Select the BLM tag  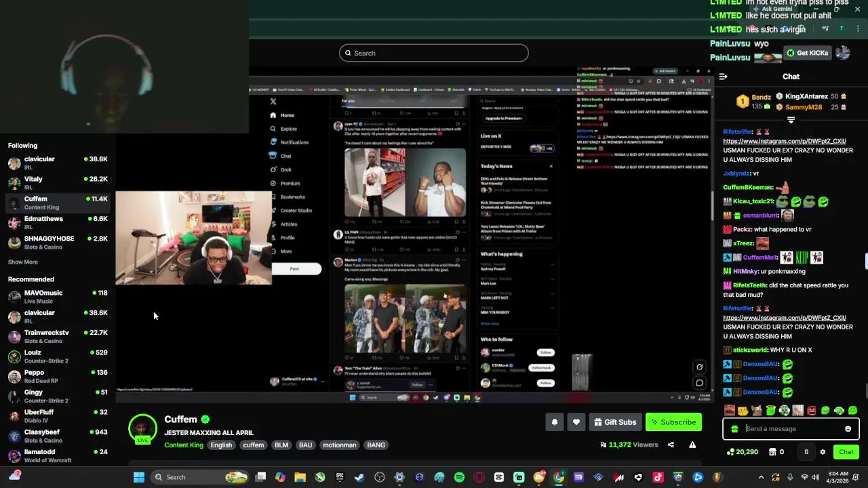281,445
